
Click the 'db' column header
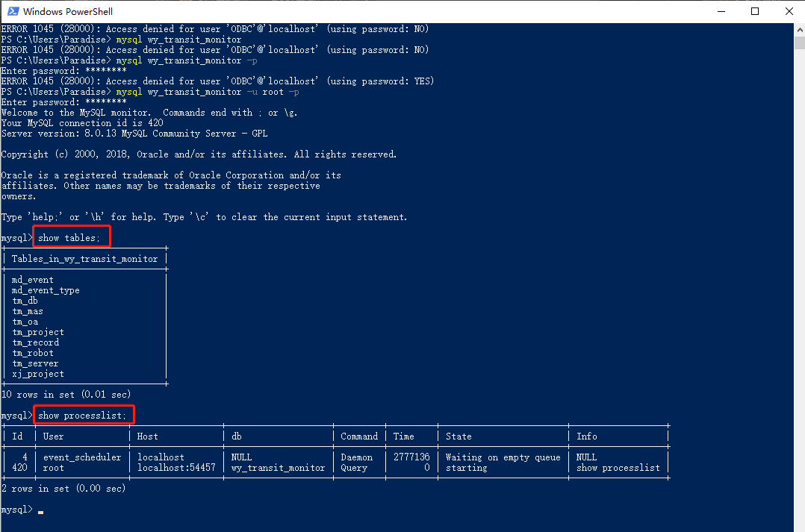pyautogui.click(x=236, y=436)
